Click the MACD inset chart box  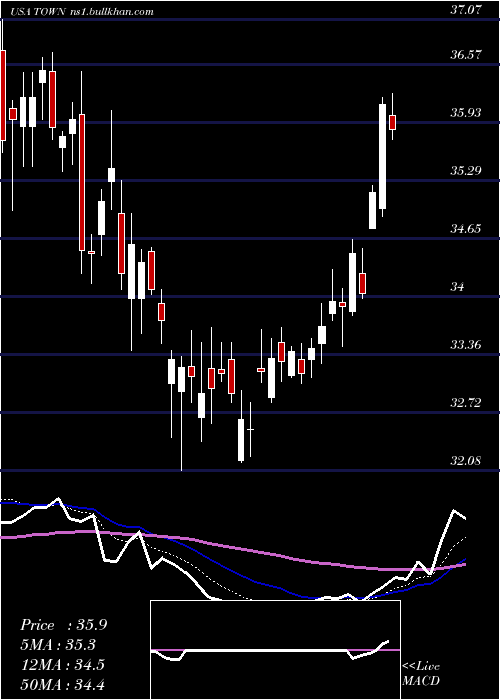[275, 650]
